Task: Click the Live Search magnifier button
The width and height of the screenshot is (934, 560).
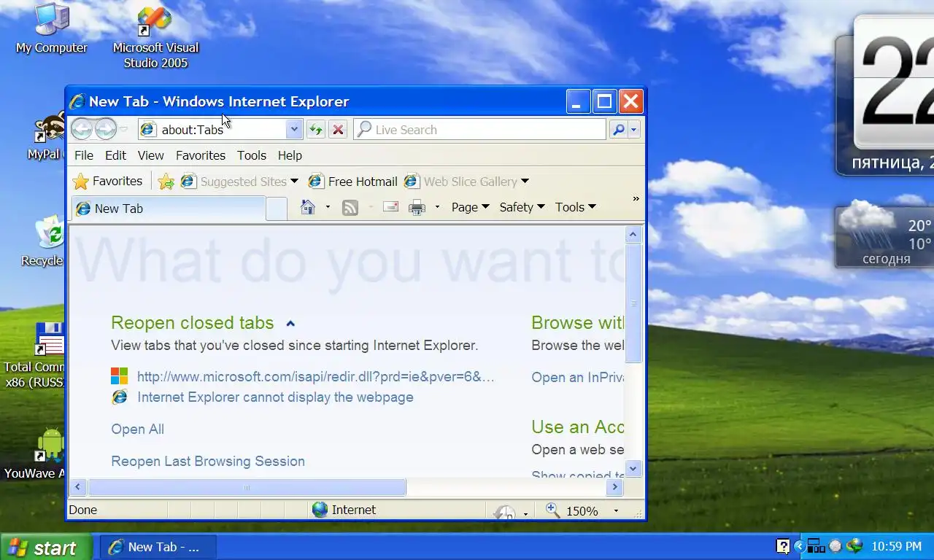Action: [619, 130]
